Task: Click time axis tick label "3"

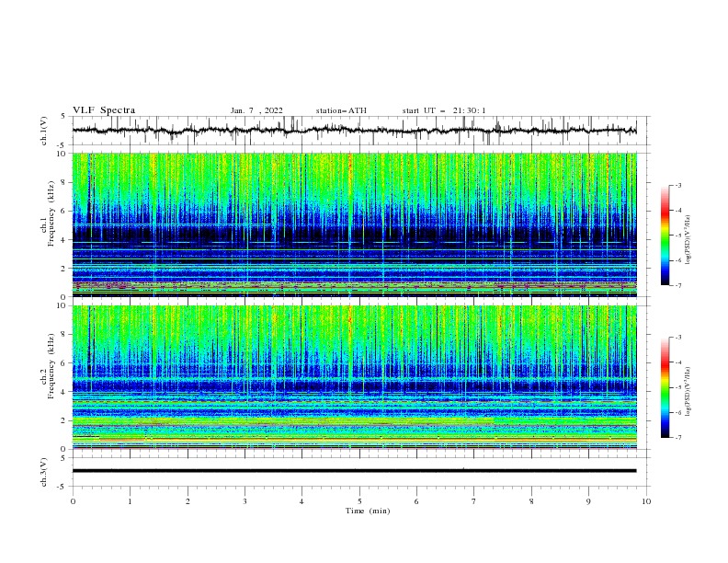Action: click(245, 501)
